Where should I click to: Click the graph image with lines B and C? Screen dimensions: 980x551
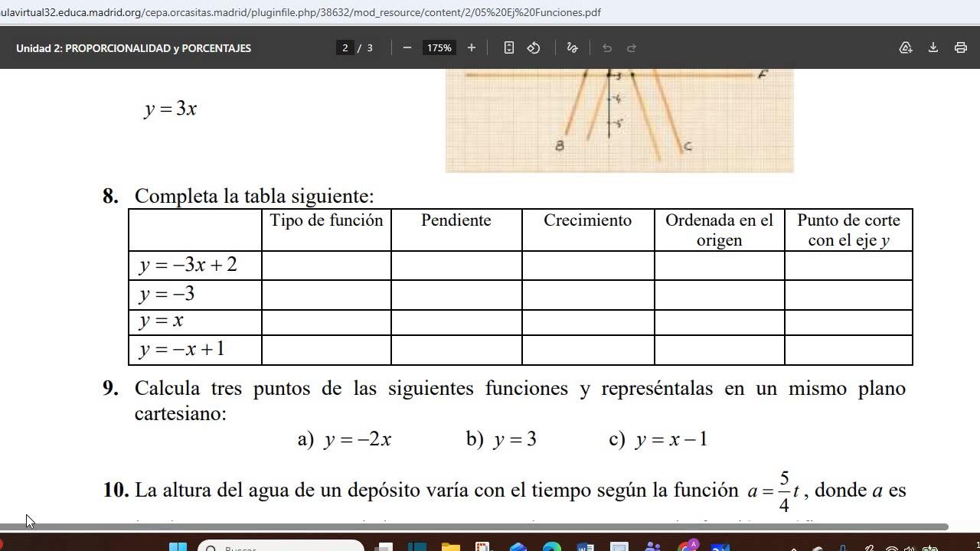619,120
